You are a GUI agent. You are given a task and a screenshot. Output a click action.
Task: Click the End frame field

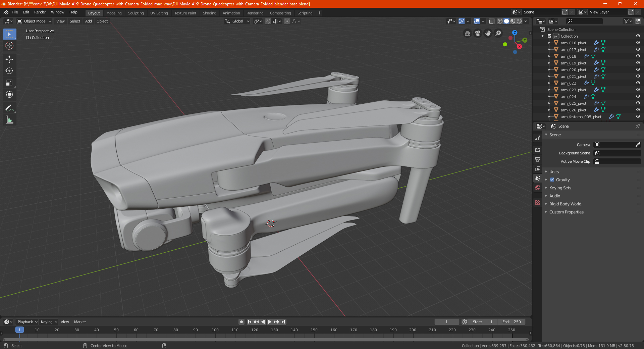(512, 322)
